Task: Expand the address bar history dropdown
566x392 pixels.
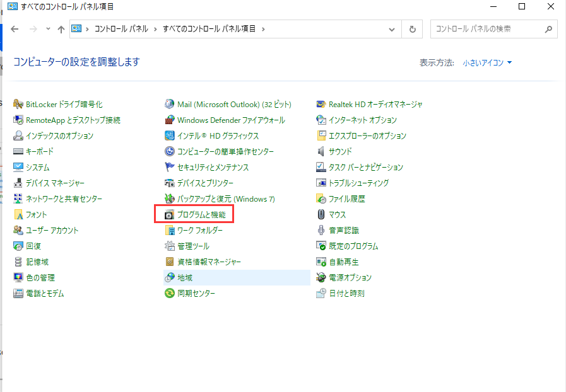Action: [392, 29]
